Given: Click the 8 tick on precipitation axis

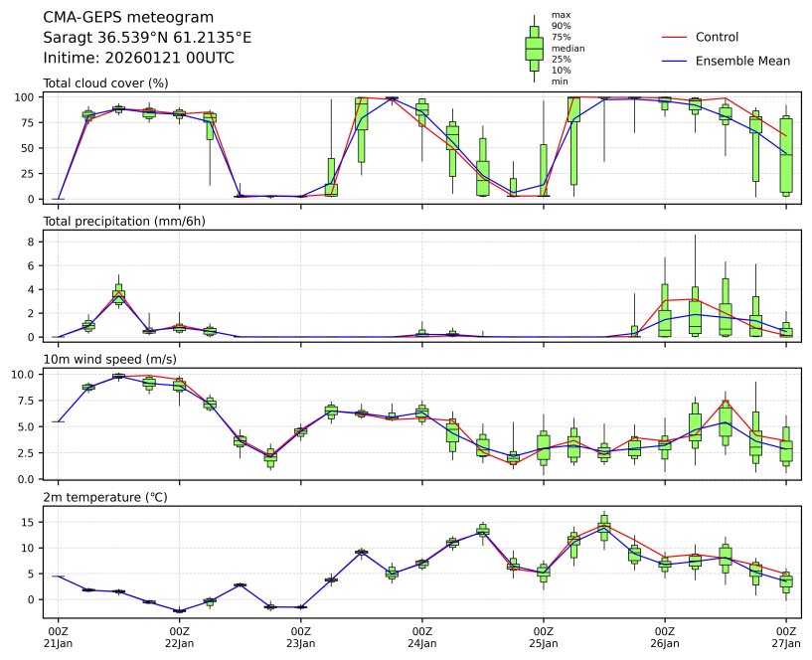Looking at the screenshot, I should (x=32, y=242).
